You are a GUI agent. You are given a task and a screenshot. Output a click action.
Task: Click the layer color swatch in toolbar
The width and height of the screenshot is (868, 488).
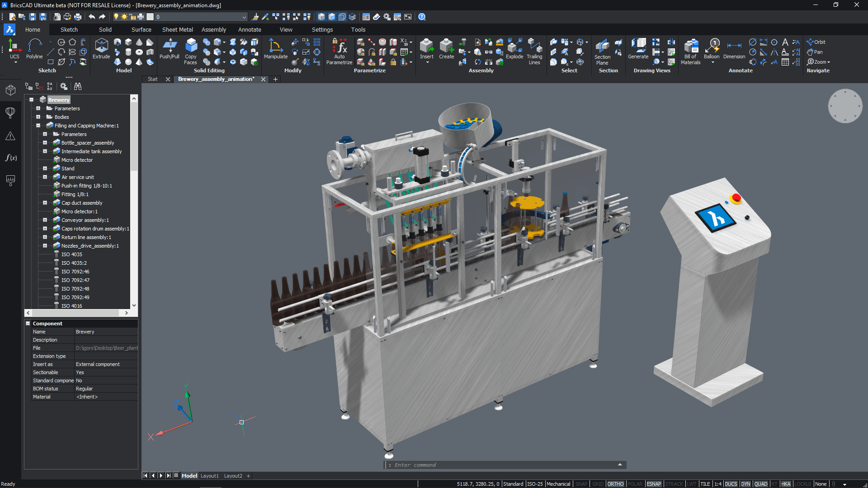[x=150, y=17]
